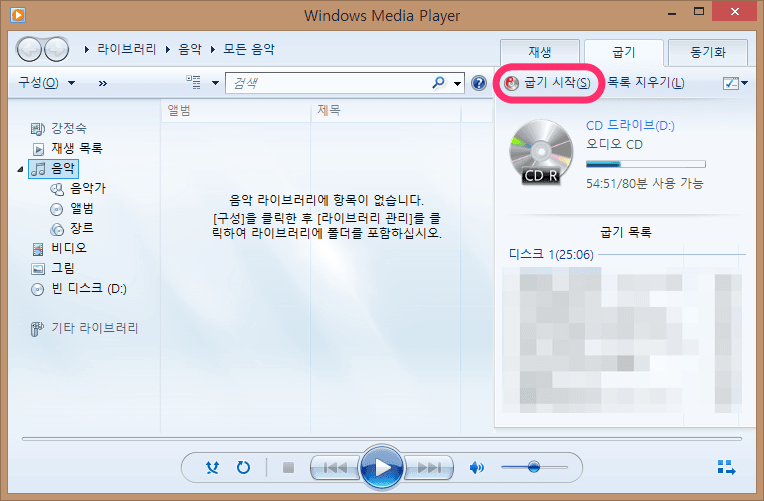Switch to the 굽기 tab

click(624, 52)
